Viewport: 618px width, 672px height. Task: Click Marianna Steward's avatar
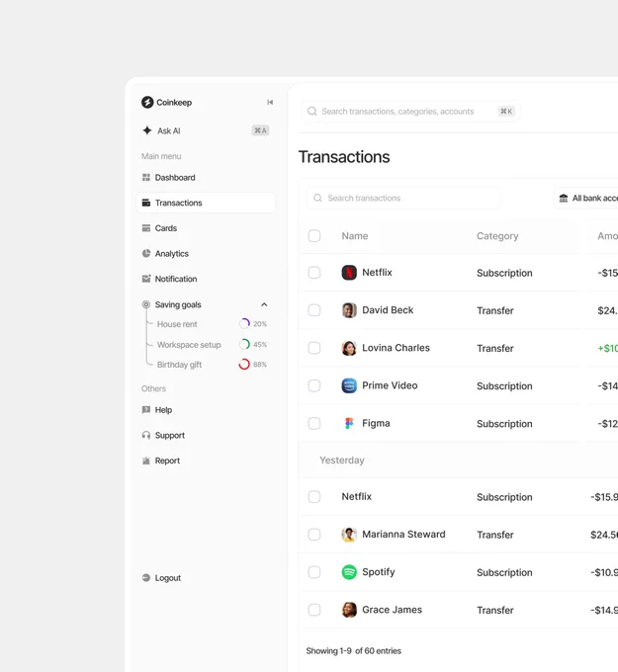point(349,535)
